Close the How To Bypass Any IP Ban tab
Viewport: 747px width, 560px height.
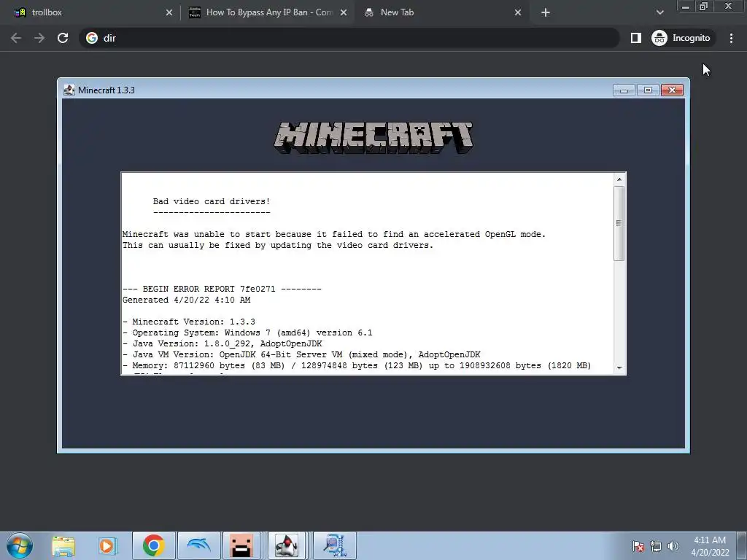[x=344, y=13]
